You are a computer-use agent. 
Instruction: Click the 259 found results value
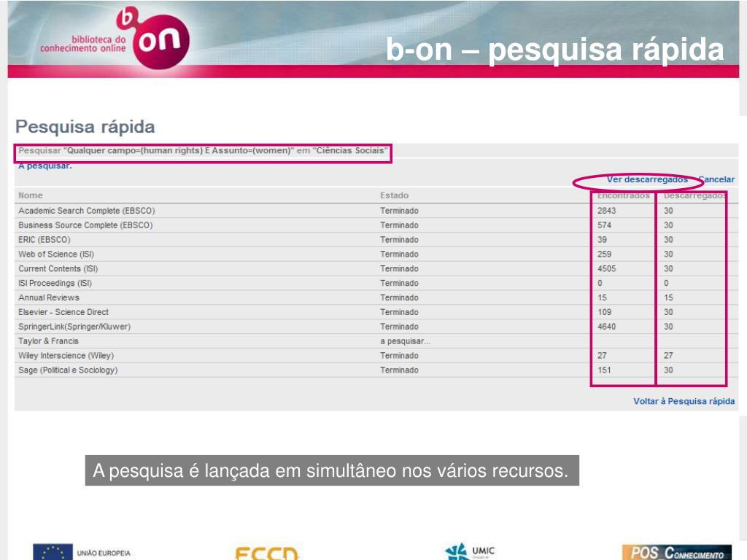[x=604, y=254]
